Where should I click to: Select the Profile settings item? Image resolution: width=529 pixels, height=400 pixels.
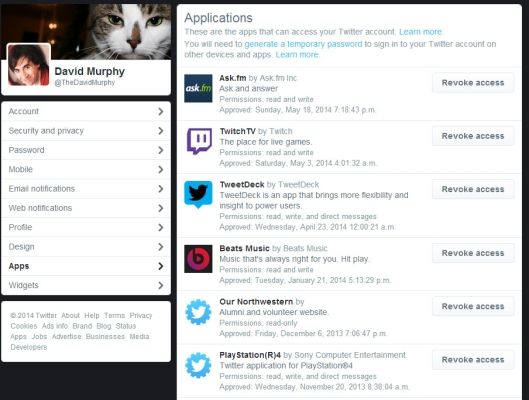[x=86, y=227]
